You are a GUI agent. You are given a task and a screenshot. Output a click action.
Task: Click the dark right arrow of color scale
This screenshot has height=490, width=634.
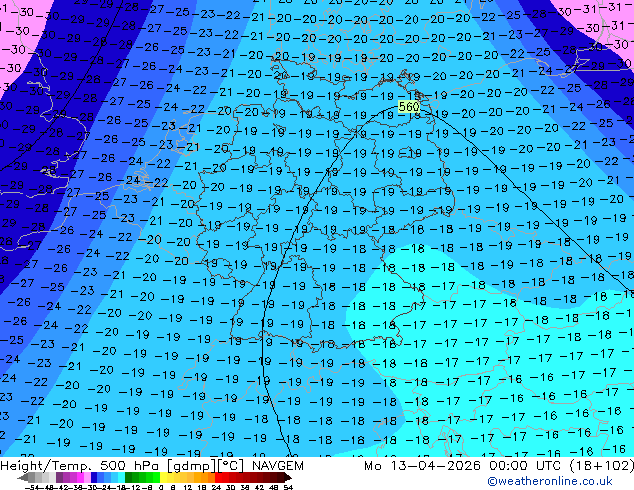point(288,478)
